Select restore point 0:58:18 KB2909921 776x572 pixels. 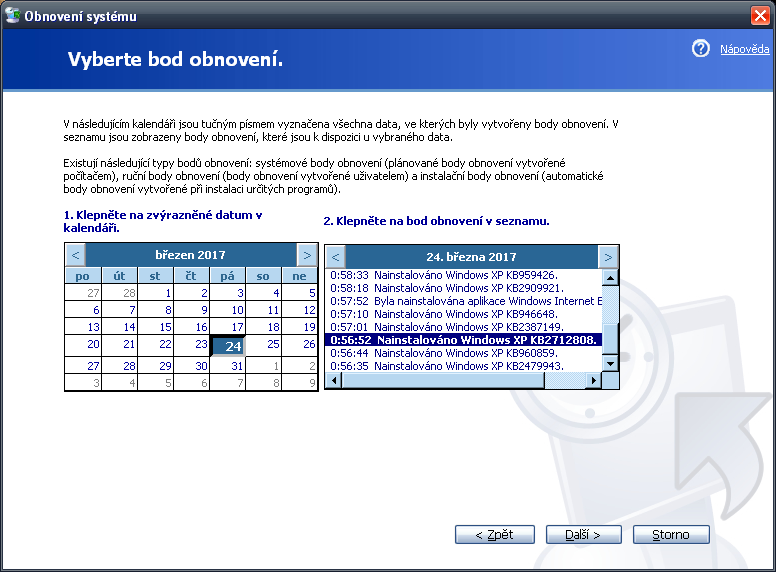pos(464,288)
